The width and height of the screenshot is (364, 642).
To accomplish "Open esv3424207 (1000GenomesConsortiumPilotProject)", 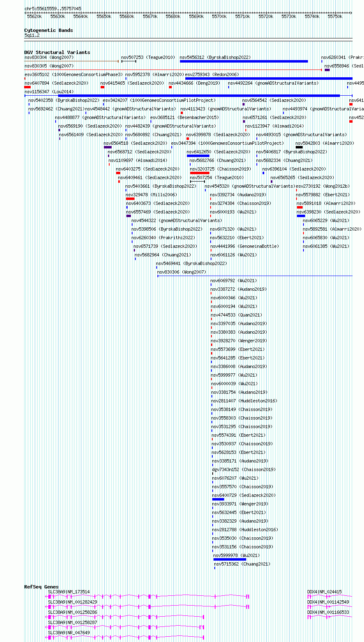I will 159,100.
